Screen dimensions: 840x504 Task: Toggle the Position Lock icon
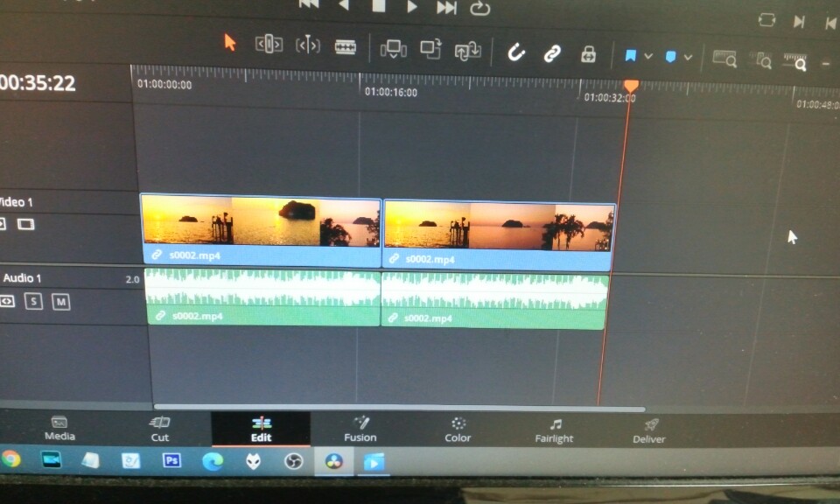(x=588, y=54)
